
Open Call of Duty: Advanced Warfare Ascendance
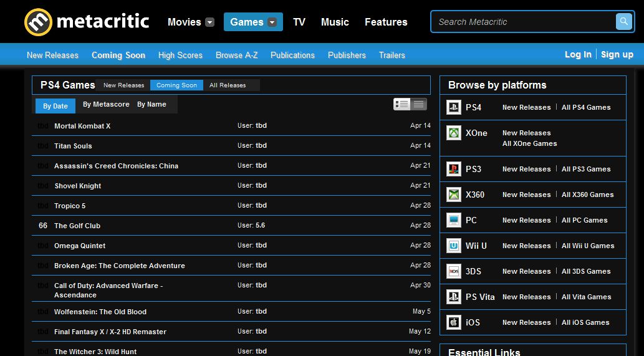108,291
